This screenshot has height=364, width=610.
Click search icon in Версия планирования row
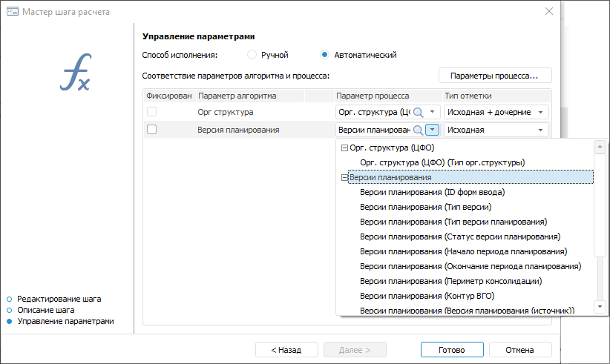[419, 130]
